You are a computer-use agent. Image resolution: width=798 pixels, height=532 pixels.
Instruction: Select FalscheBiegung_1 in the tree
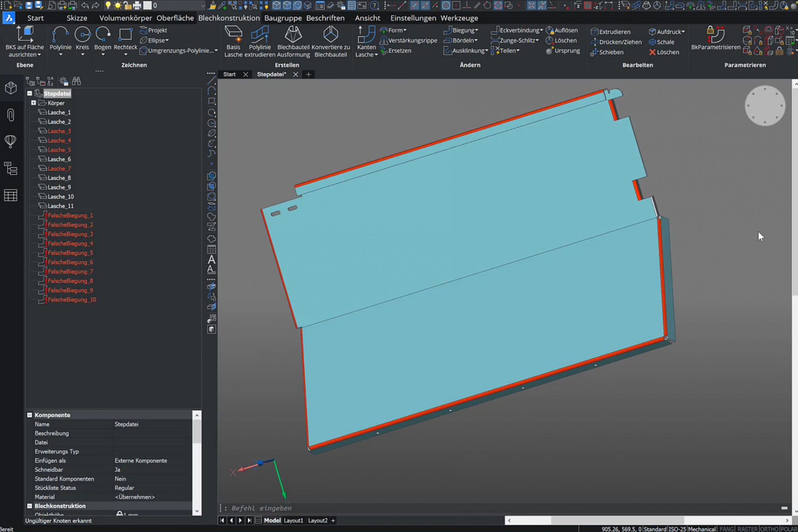(70, 215)
